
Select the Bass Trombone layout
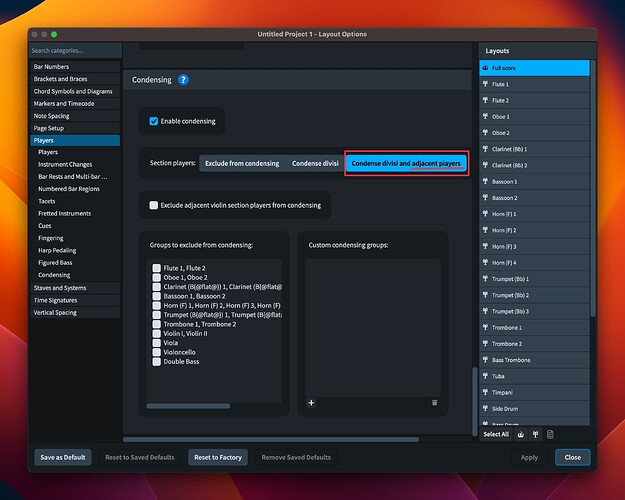[535, 360]
